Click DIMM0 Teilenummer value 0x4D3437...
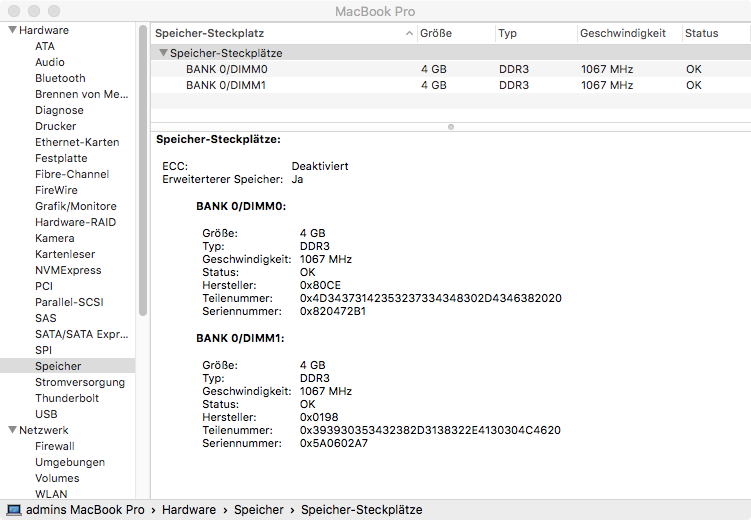Screen dimensions: 751x520 tap(431, 298)
